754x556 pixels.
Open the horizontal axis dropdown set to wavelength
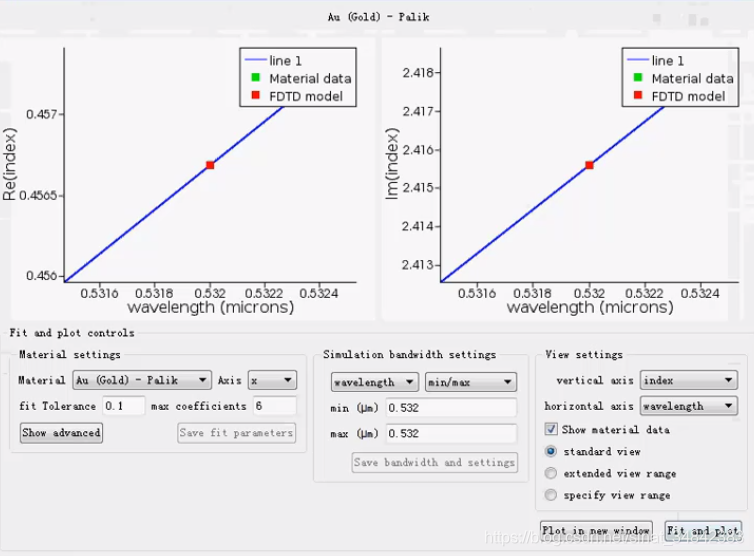click(x=689, y=406)
